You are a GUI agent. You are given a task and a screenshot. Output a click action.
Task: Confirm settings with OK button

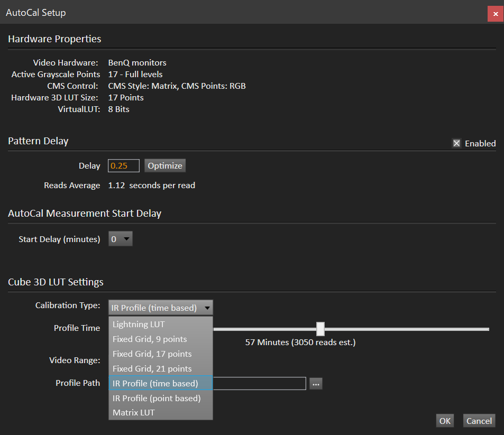(x=445, y=421)
